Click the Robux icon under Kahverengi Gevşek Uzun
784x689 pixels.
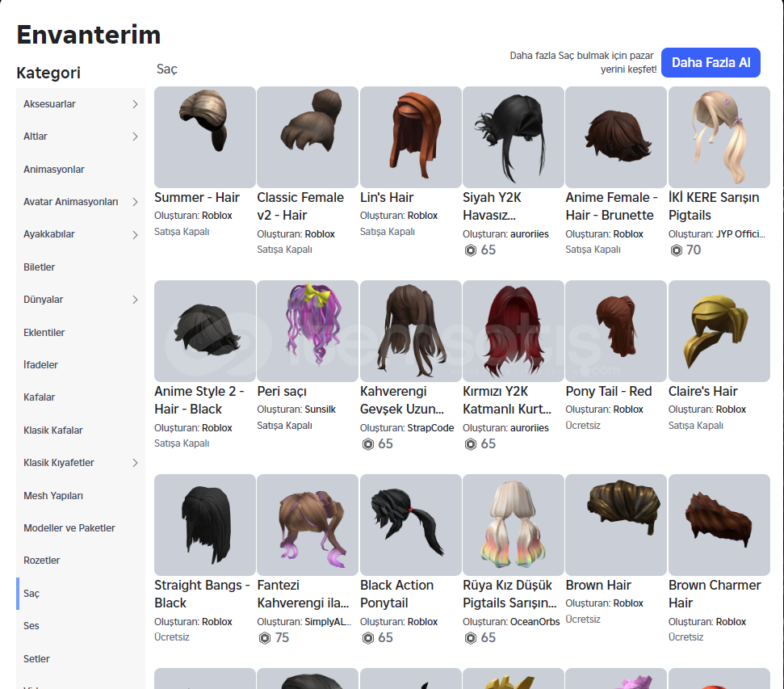(x=368, y=443)
